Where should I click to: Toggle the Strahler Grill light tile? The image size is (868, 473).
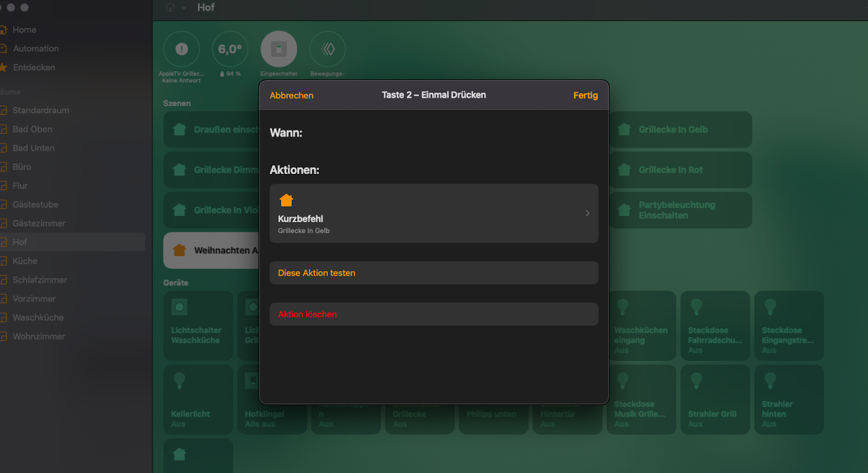(x=714, y=400)
